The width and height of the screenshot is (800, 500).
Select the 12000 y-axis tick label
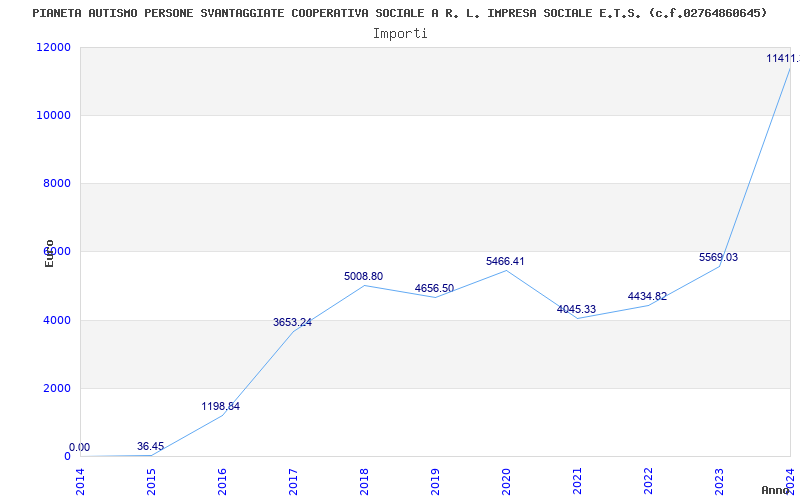53,47
